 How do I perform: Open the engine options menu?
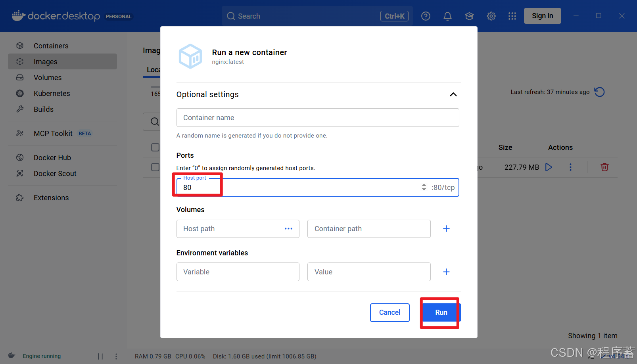point(116,356)
